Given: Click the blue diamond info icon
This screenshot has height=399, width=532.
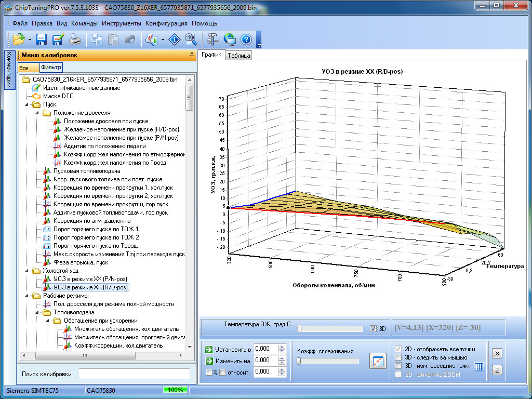Looking at the screenshot, I should 176,39.
